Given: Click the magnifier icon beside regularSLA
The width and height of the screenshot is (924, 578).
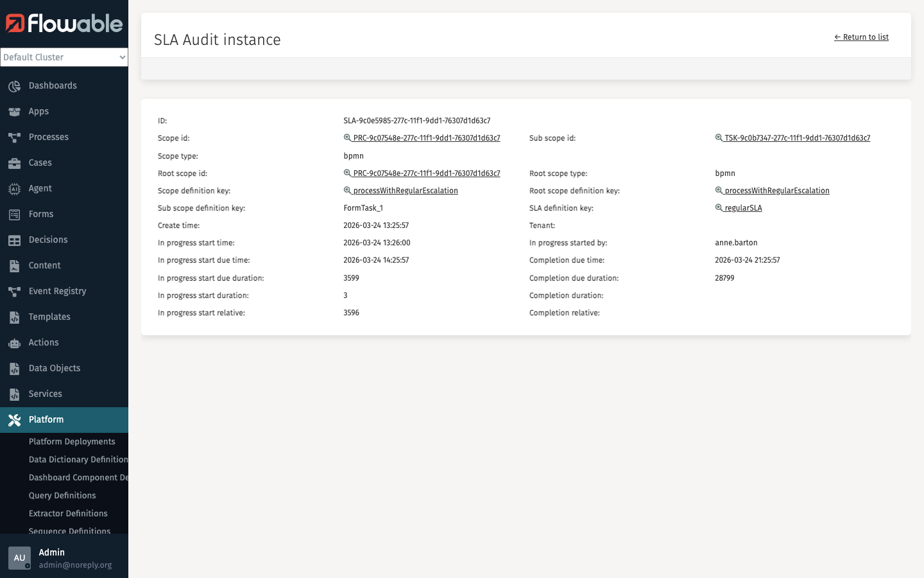Looking at the screenshot, I should tap(719, 207).
